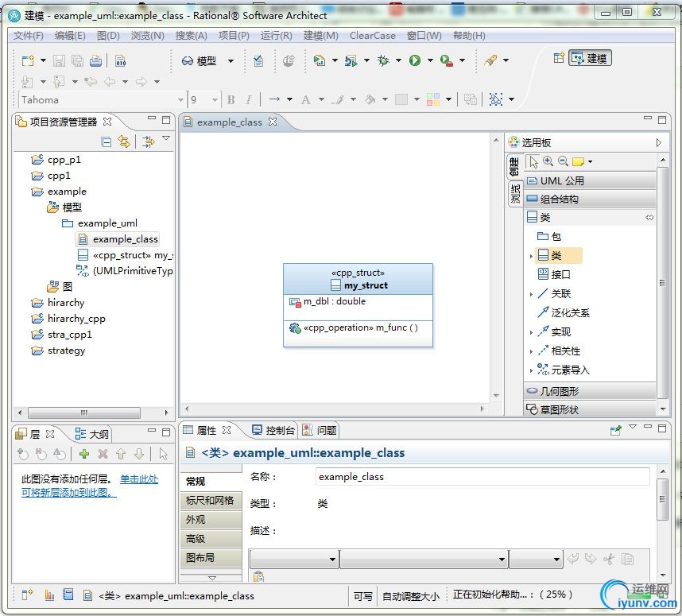Select the example project folder
Viewport: 682px width, 616px height.
tap(59, 192)
